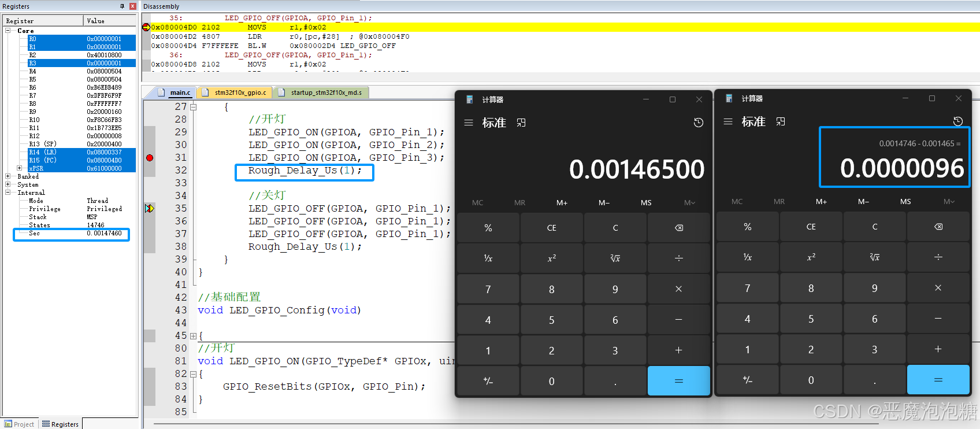Viewport: 980px width, 429px height.
Task: Open history in calculator showing 0.00146500
Action: [699, 123]
